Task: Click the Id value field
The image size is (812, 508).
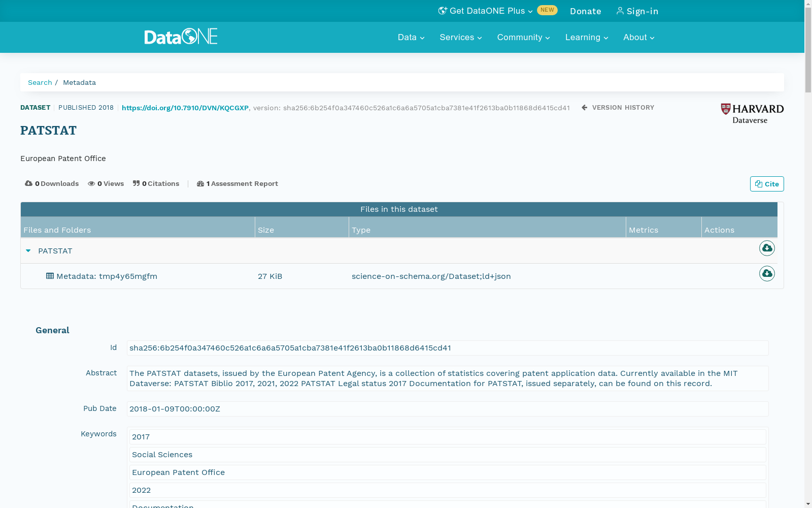Action: [448, 348]
